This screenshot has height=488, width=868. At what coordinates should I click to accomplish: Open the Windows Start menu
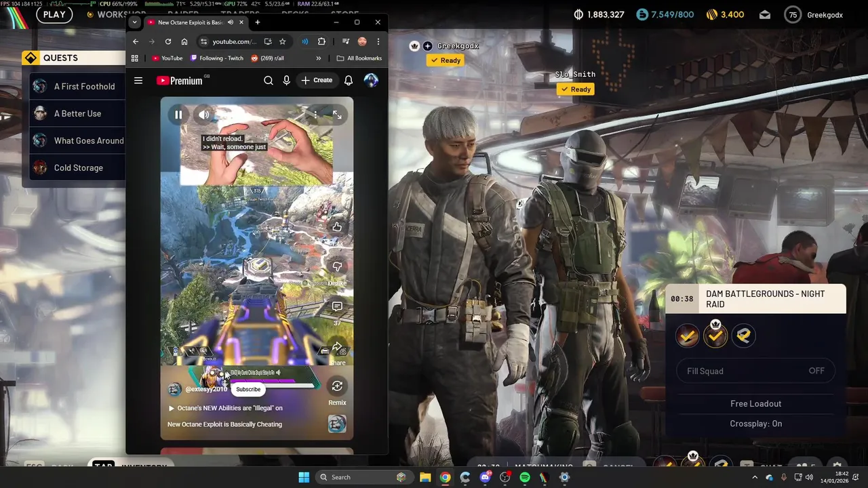click(x=304, y=477)
